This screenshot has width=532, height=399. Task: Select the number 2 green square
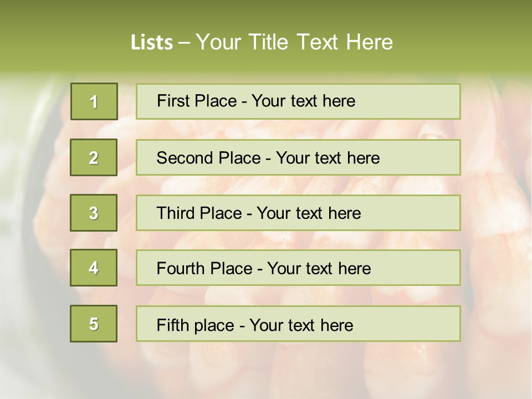tap(94, 157)
